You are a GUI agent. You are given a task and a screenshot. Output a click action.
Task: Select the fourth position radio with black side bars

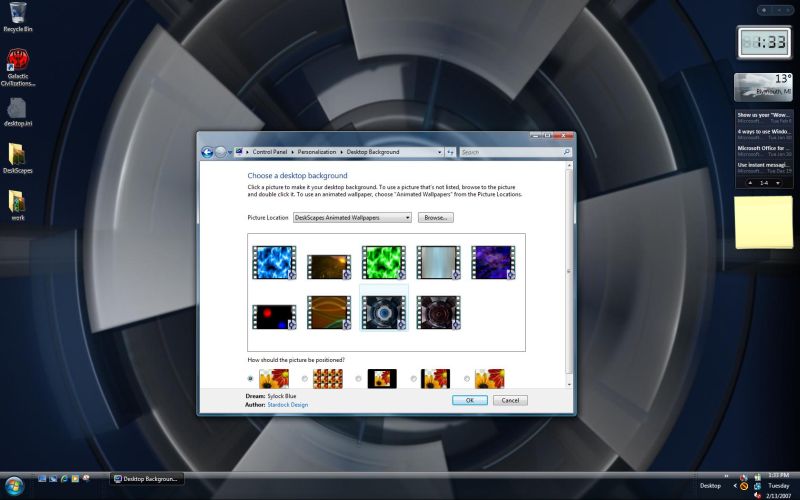coord(413,379)
